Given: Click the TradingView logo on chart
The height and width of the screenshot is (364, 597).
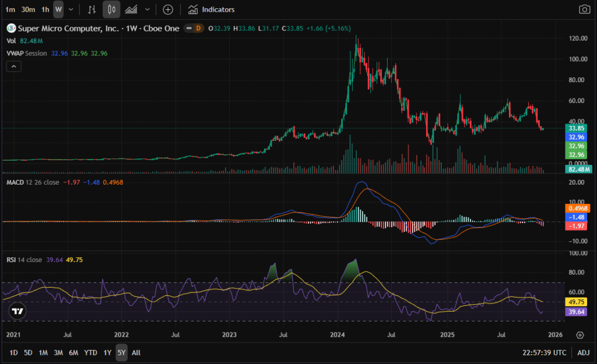Looking at the screenshot, I should click(17, 311).
